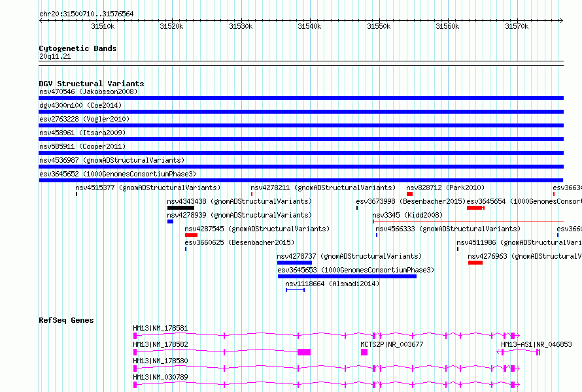Select the blue nsv1118664 interval line
The image size is (582, 392).
pyautogui.click(x=295, y=290)
